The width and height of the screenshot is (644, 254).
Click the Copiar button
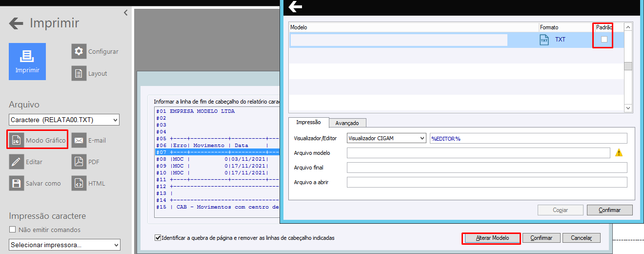(561, 210)
